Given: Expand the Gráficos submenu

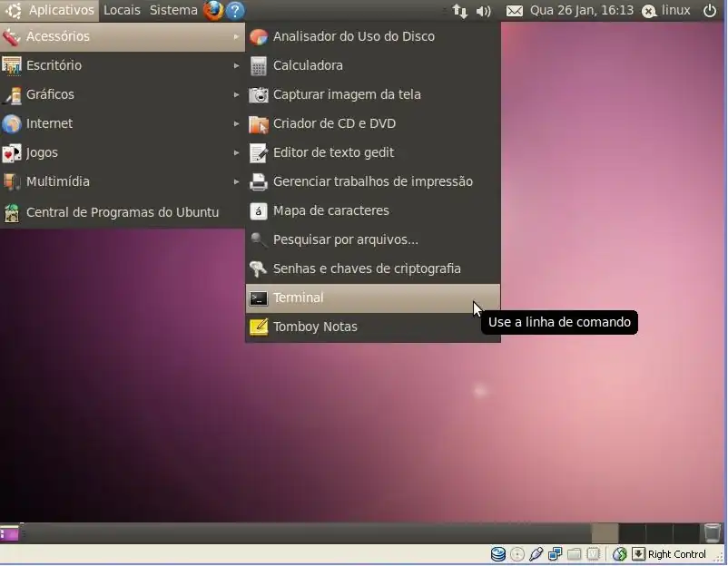Looking at the screenshot, I should tap(50, 94).
